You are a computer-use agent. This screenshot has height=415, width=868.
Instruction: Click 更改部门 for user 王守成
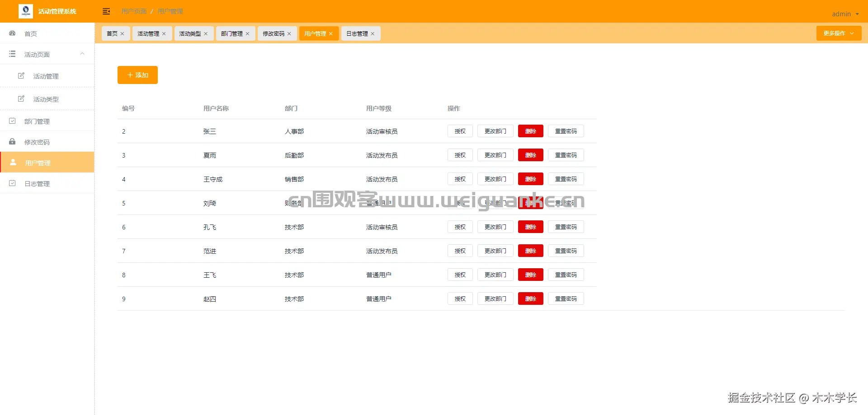[x=495, y=179]
